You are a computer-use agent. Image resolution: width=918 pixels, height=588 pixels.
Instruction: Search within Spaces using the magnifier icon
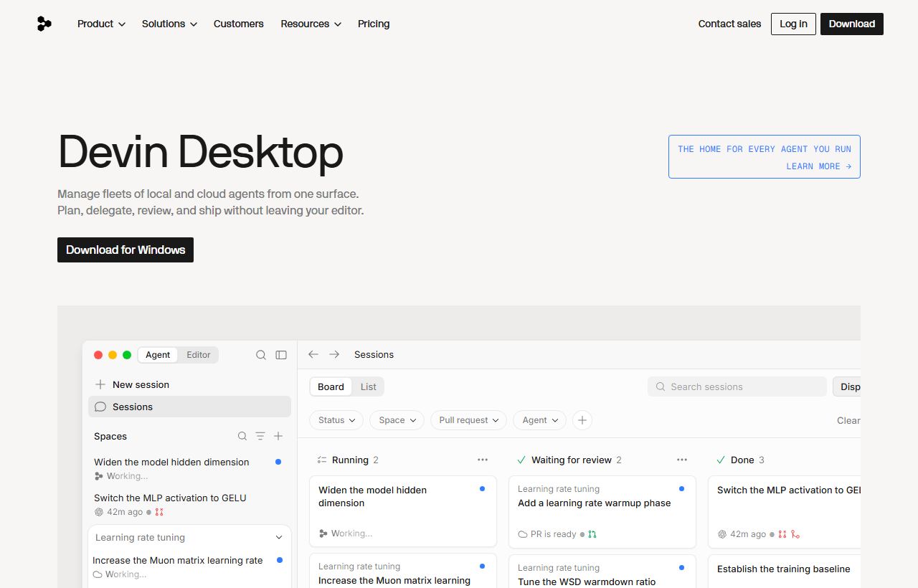[x=242, y=436]
